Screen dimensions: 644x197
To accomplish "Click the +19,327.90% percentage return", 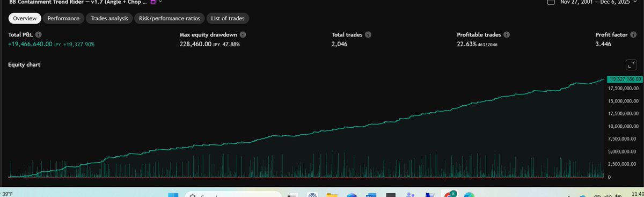I will point(79,44).
